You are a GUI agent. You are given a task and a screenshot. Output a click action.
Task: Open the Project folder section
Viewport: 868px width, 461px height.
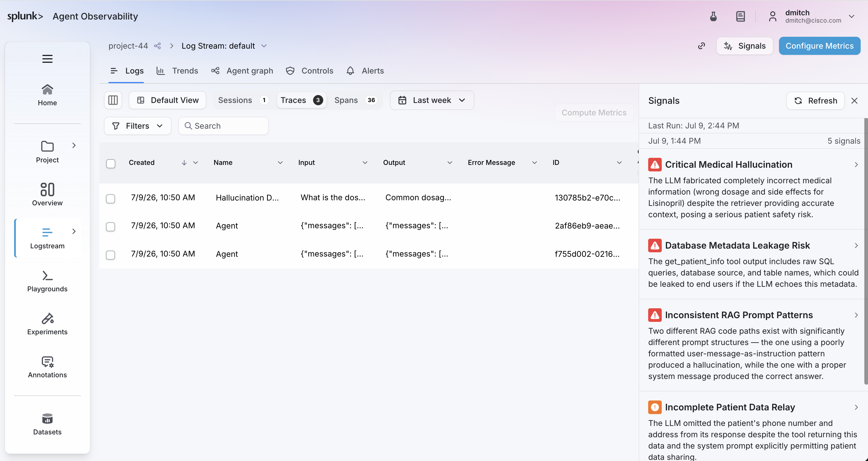tap(47, 152)
